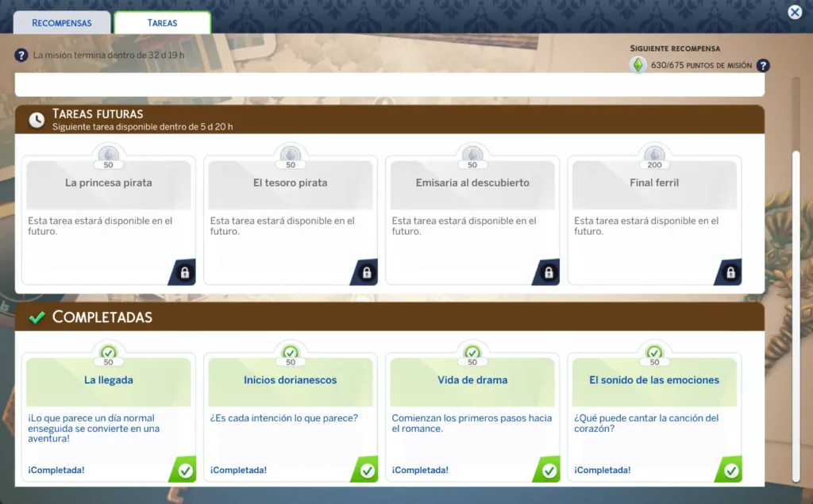
Task: Click help icon next to mission timer
Action: 21,56
